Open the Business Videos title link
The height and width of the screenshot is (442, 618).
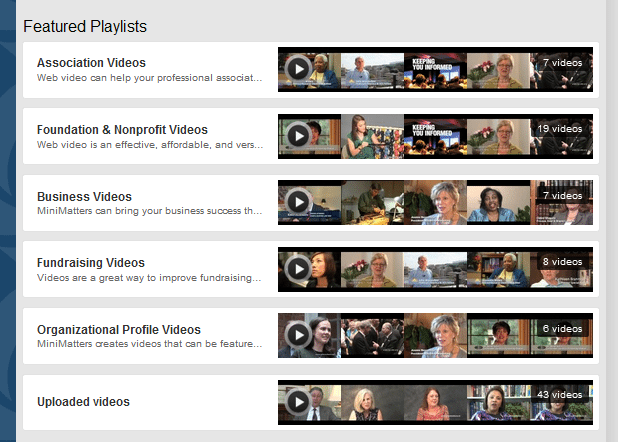tap(84, 196)
